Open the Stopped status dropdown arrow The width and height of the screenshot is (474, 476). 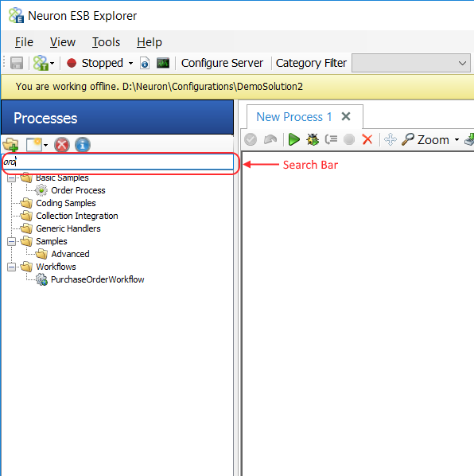pyautogui.click(x=130, y=63)
